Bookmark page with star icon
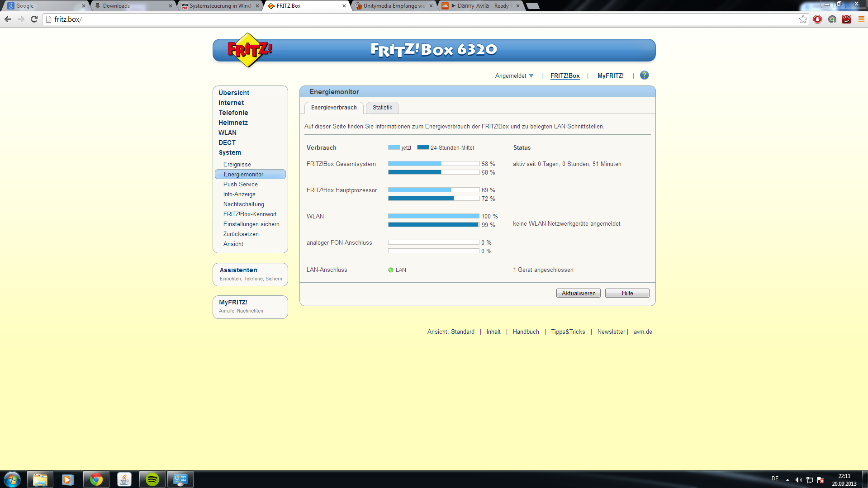This screenshot has width=868, height=488. (803, 19)
